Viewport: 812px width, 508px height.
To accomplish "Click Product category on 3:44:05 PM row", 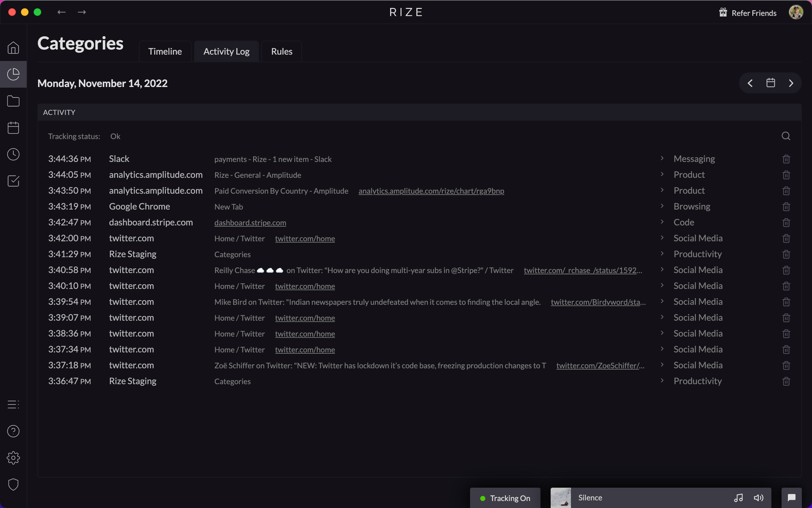I will coord(689,175).
